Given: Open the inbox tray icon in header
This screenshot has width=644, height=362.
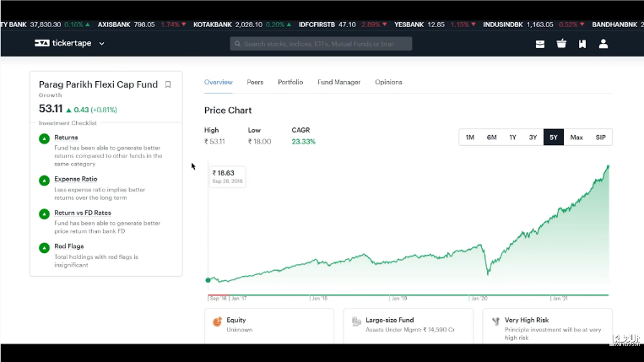Looking at the screenshot, I should (x=540, y=44).
